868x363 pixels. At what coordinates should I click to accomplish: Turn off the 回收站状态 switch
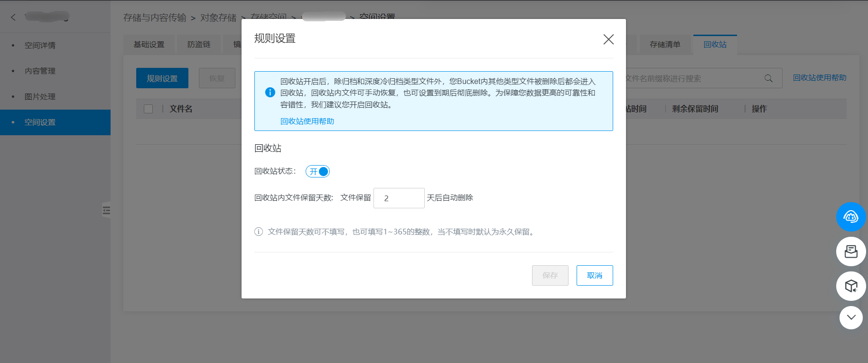tap(317, 171)
